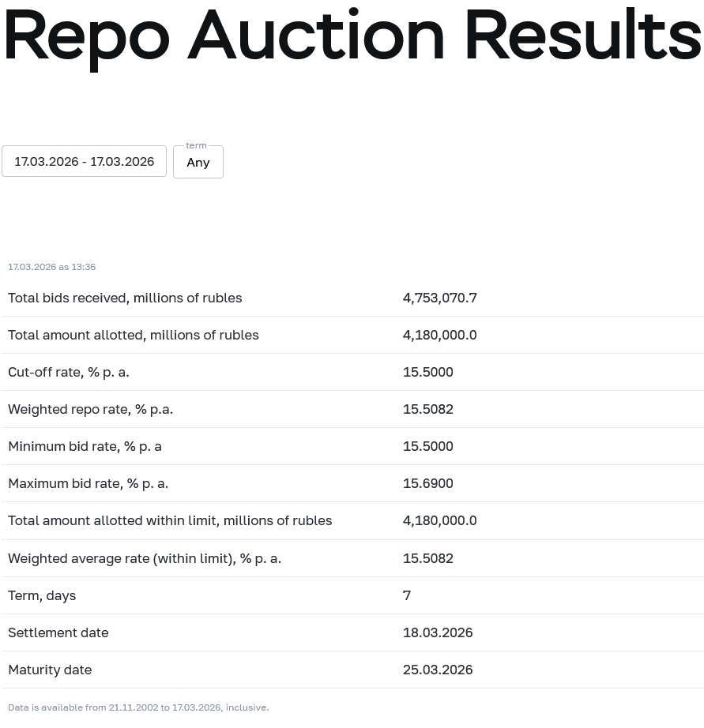Click the 18.03.2026 settlement date value

coord(438,632)
